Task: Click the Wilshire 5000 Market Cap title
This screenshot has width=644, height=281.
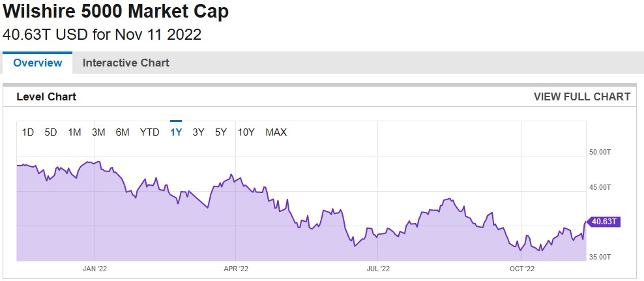Action: [x=116, y=12]
